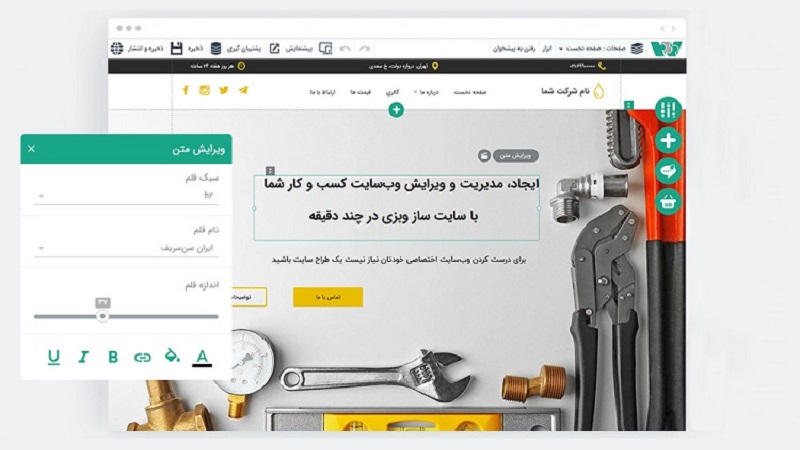The width and height of the screenshot is (800, 450).
Task: Open the settings sliders icon on right sidebar
Action: [668, 110]
